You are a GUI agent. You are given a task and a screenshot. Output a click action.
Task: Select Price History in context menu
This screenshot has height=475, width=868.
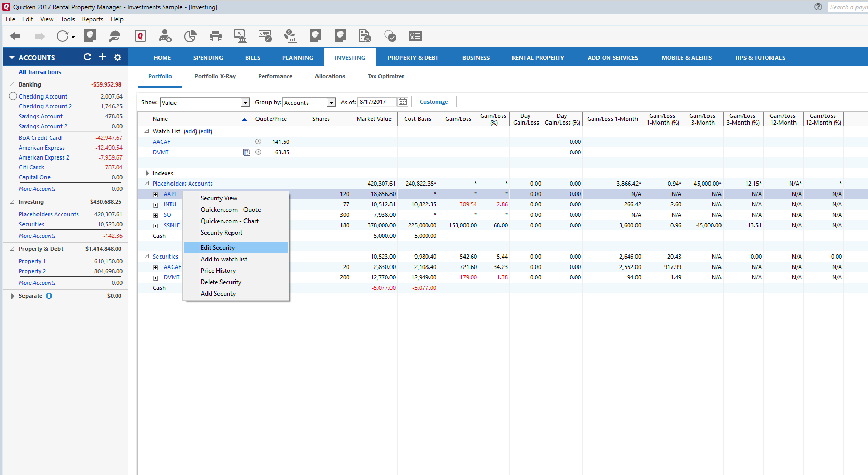(218, 271)
